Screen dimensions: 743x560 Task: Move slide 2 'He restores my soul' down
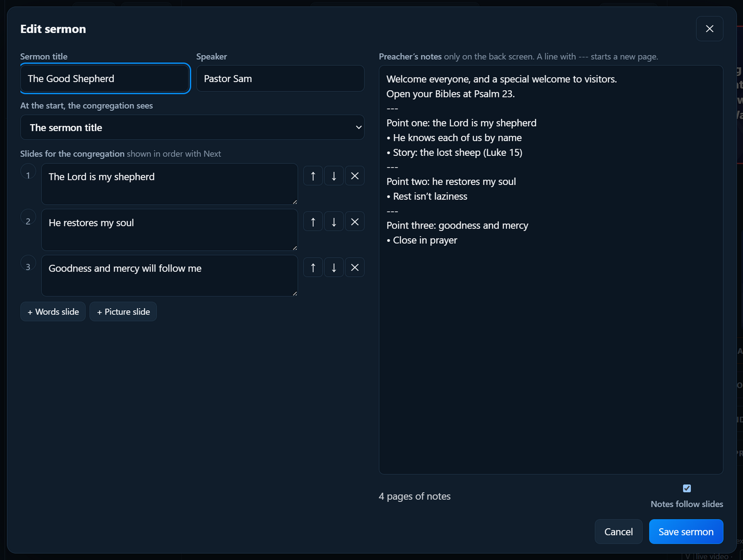[334, 222]
